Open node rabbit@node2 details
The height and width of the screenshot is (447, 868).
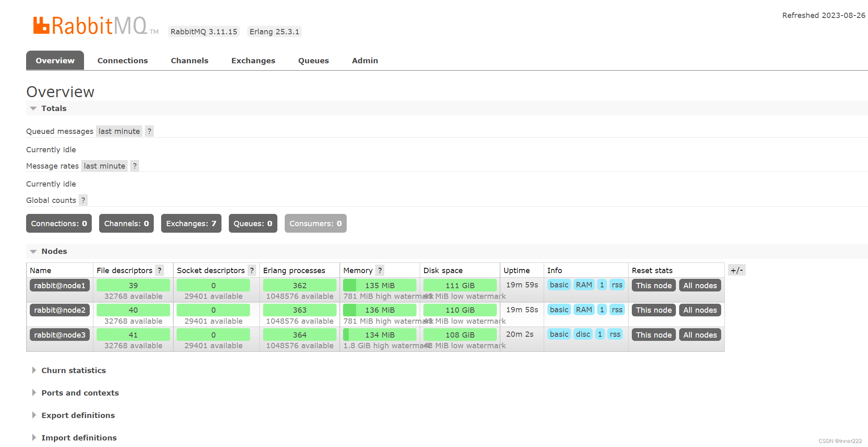click(x=60, y=310)
